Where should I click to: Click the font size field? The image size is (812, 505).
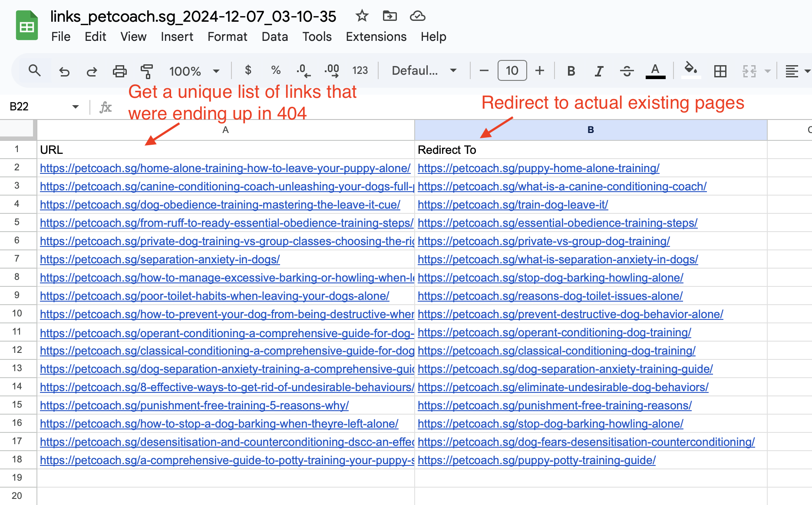pos(512,70)
